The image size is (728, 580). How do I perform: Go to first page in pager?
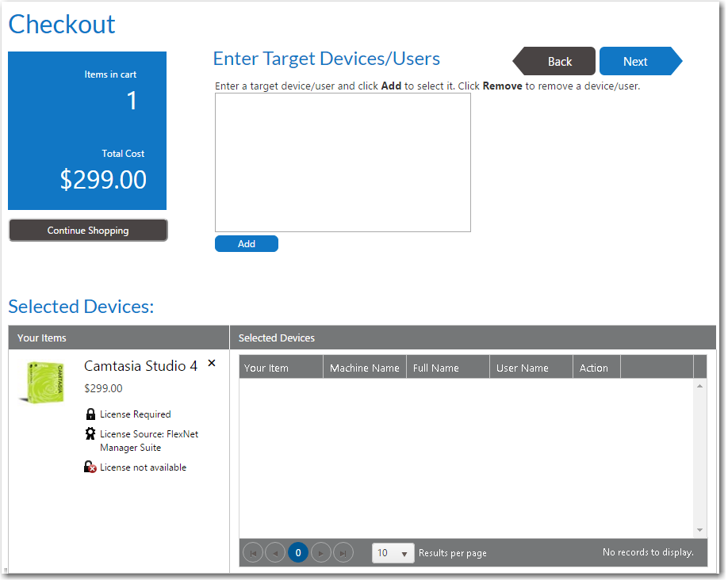click(x=253, y=553)
